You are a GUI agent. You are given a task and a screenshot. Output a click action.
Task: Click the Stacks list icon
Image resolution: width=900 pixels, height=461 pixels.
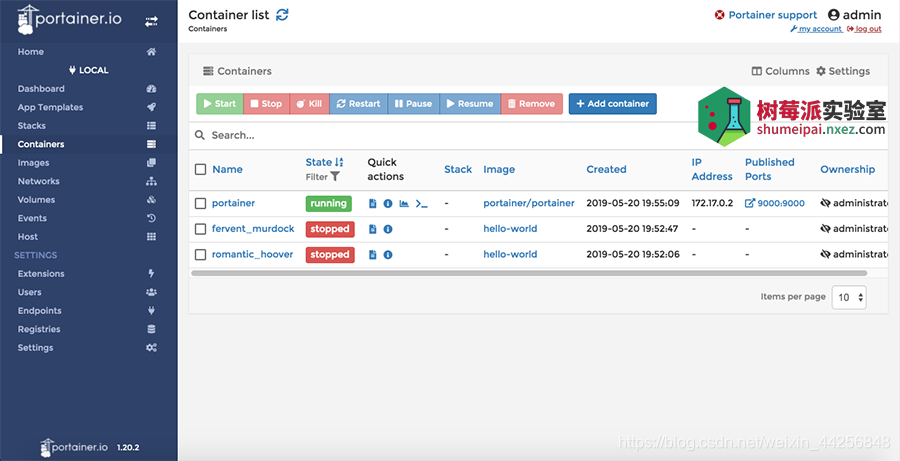coord(152,126)
